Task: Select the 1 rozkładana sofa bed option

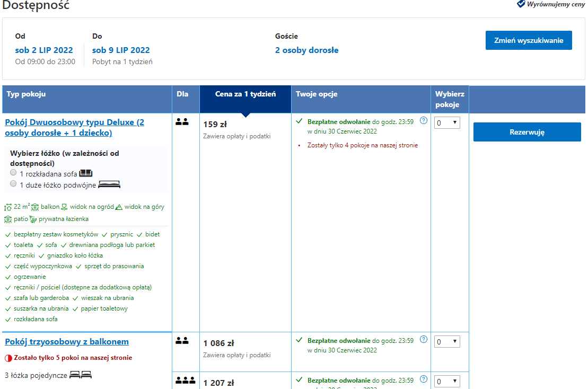Action: tap(13, 172)
